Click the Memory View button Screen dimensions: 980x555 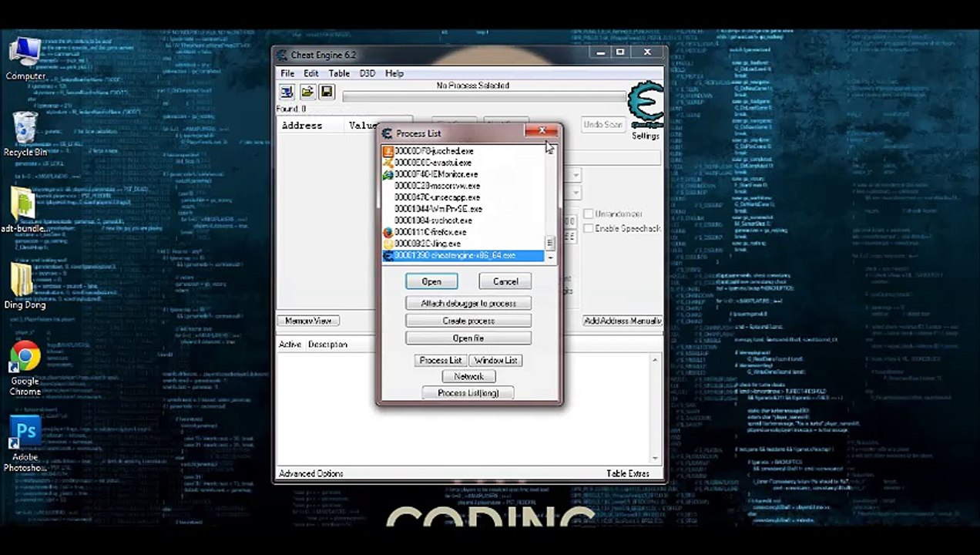[308, 321]
